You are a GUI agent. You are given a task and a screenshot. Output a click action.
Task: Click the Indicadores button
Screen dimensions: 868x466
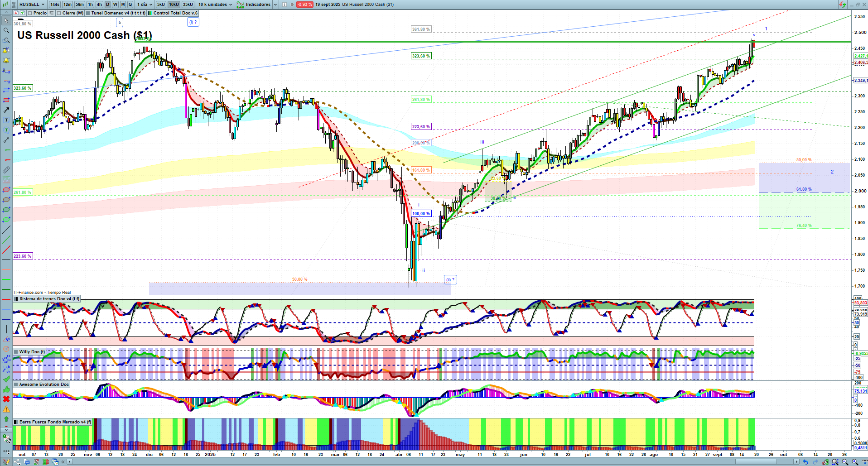[257, 5]
